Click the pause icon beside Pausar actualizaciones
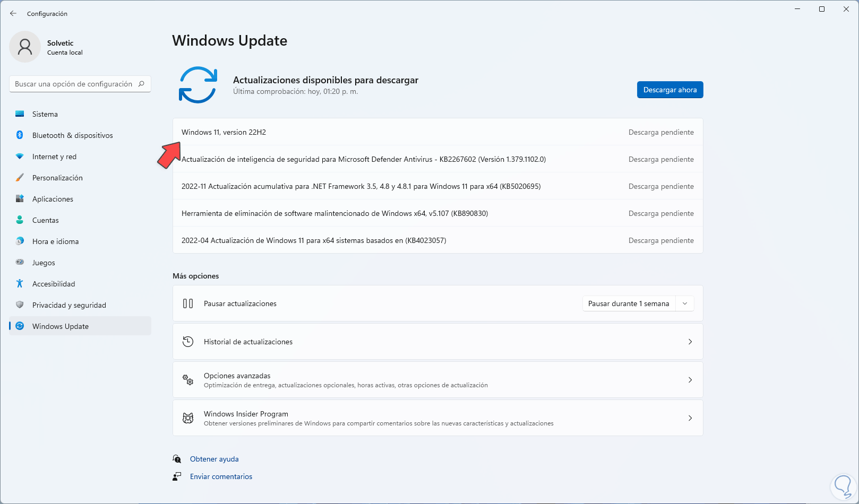 188,303
